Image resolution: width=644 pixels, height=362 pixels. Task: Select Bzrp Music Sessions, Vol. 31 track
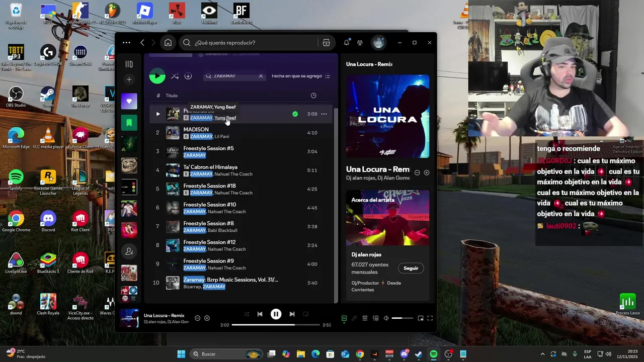242,283
